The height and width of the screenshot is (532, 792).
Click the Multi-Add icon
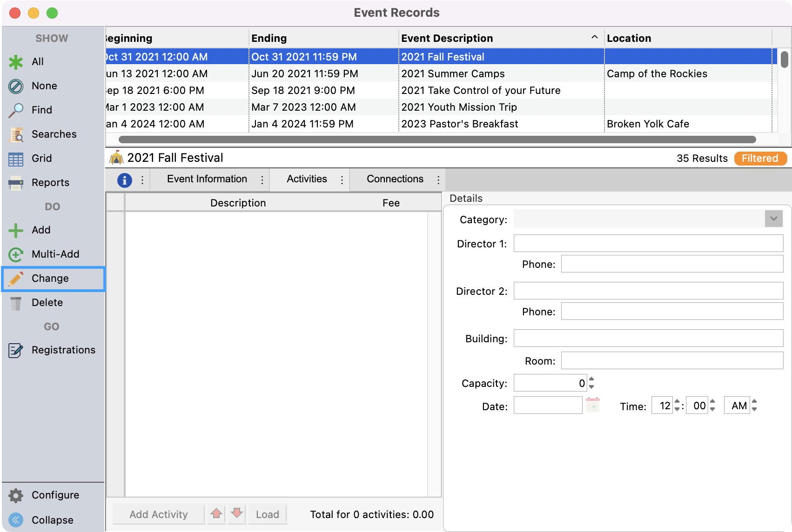click(x=16, y=254)
